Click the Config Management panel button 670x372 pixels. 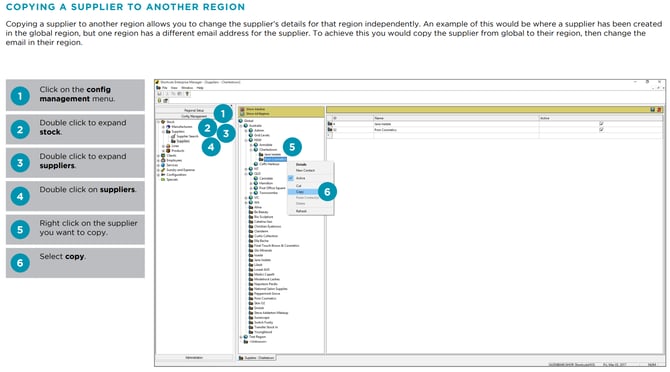194,116
